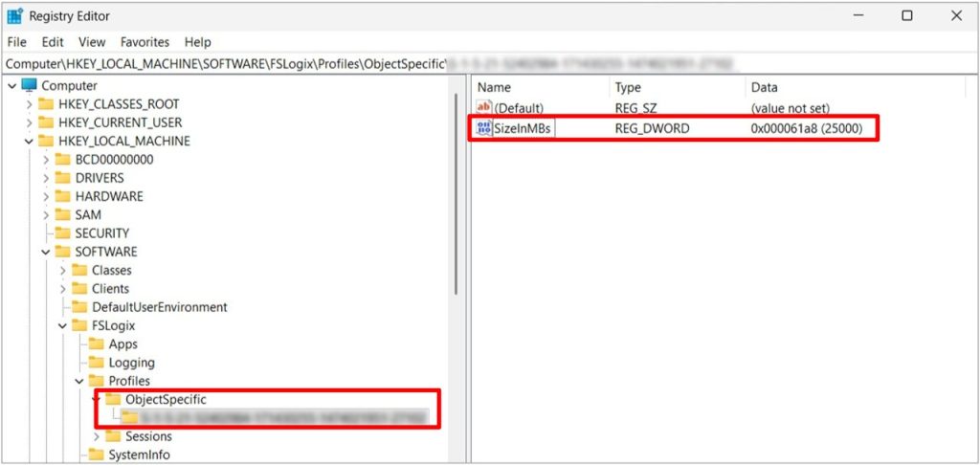Collapse the Computer root node

pos(12,85)
